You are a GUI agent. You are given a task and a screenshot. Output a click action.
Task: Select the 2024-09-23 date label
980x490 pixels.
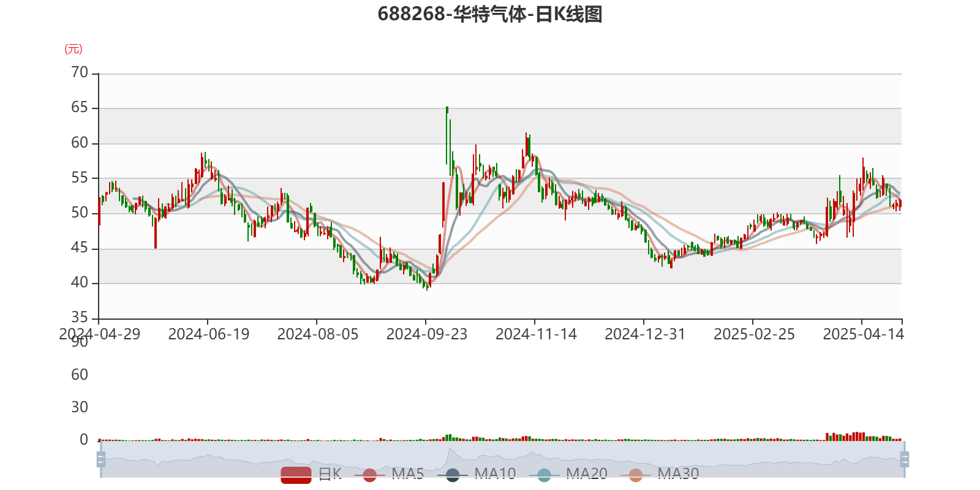(x=427, y=334)
